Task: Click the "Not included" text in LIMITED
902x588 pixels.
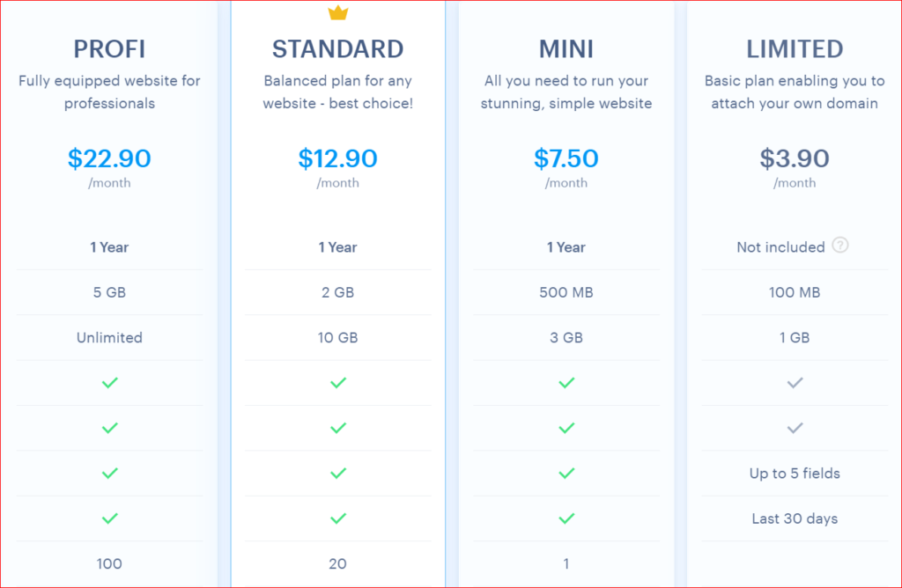Action: click(780, 247)
